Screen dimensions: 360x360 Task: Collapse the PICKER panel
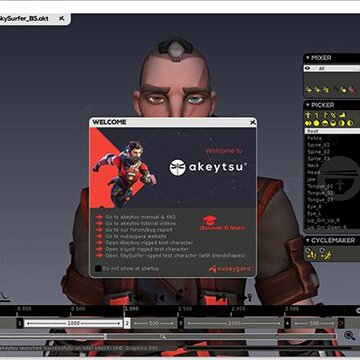coord(308,105)
